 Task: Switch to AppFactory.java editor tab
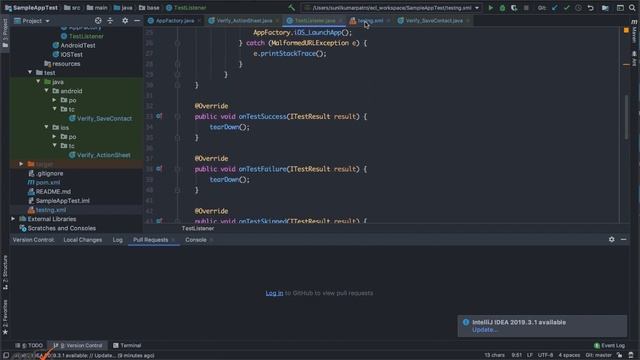pos(174,20)
